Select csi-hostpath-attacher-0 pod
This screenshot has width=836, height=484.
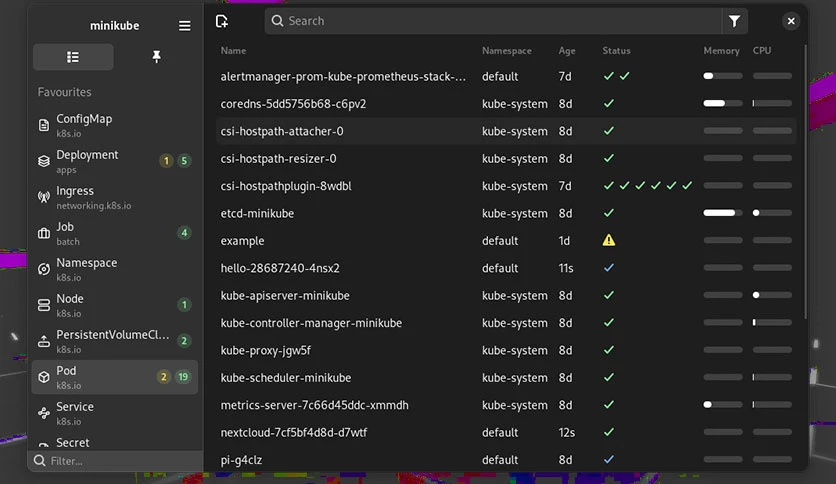506,131
